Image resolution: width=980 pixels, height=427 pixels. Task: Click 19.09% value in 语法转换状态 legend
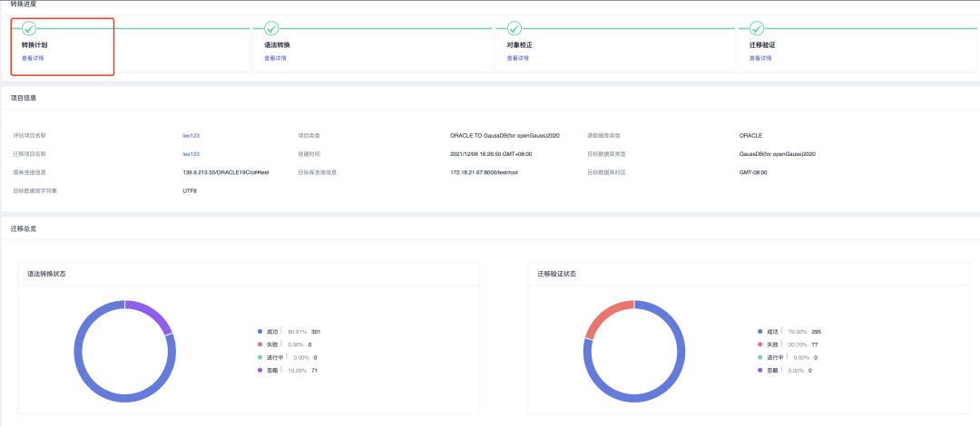[296, 371]
